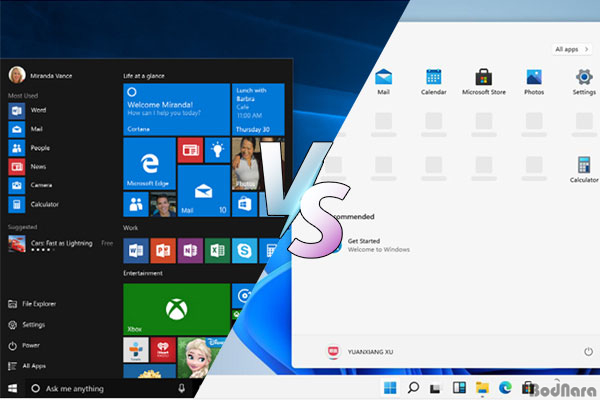Click Power in Windows 10 Start menu
The width and height of the screenshot is (600, 400).
coord(24,345)
